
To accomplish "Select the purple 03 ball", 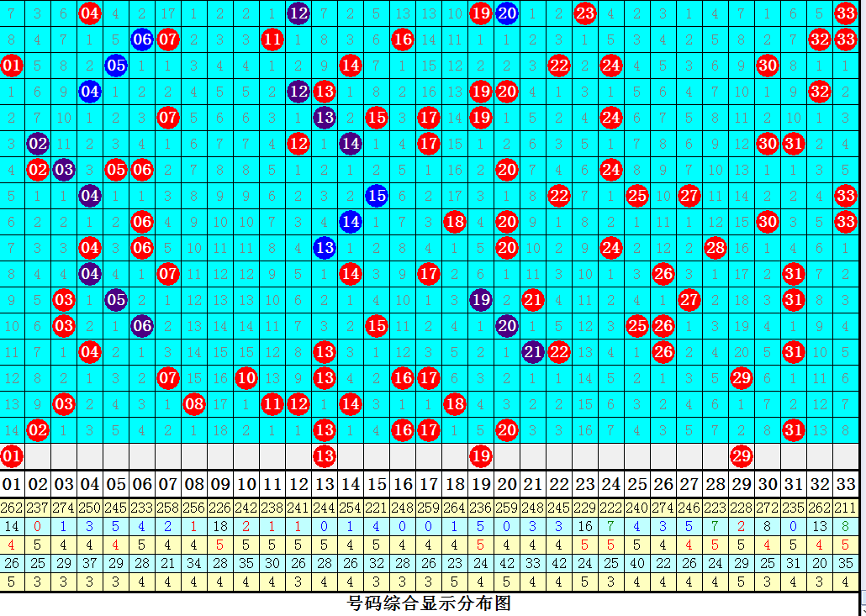I will tap(64, 170).
